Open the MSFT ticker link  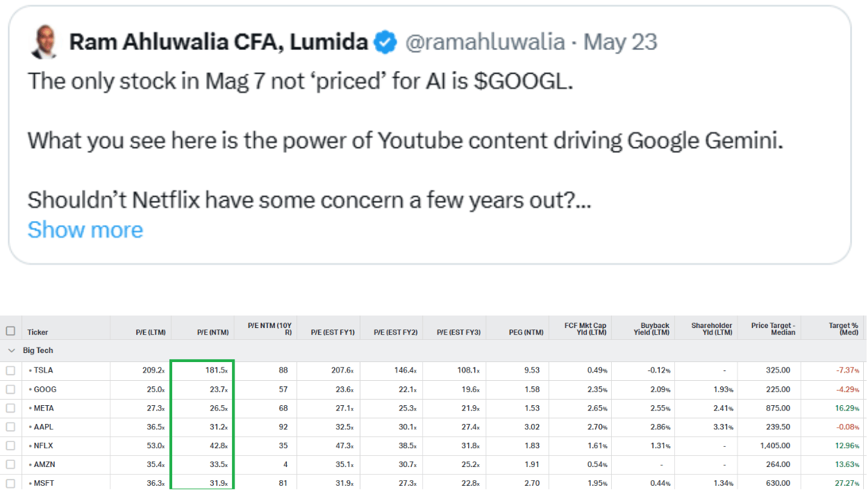[44, 483]
